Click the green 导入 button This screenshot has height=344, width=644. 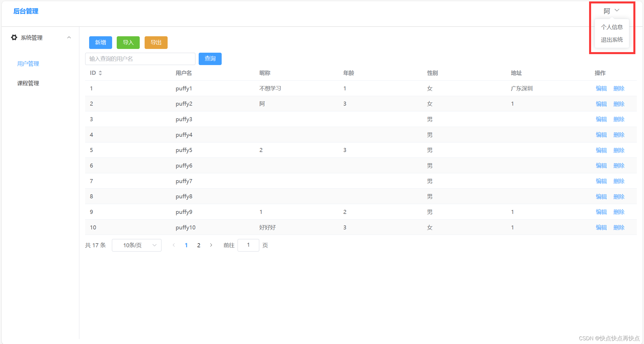[128, 43]
